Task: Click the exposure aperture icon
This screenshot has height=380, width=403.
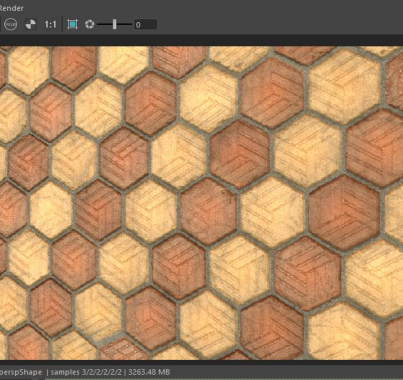Action: pyautogui.click(x=89, y=24)
